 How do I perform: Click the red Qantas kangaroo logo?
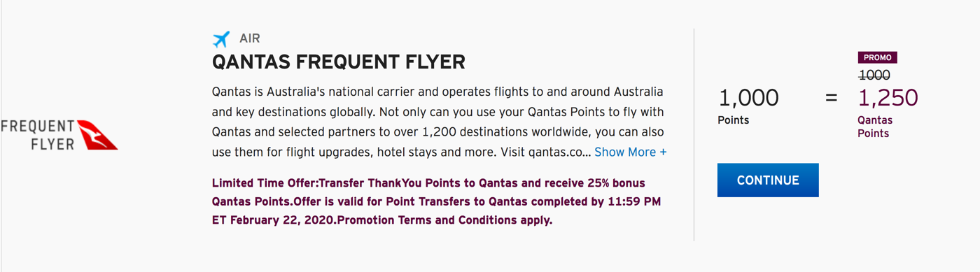tap(97, 135)
